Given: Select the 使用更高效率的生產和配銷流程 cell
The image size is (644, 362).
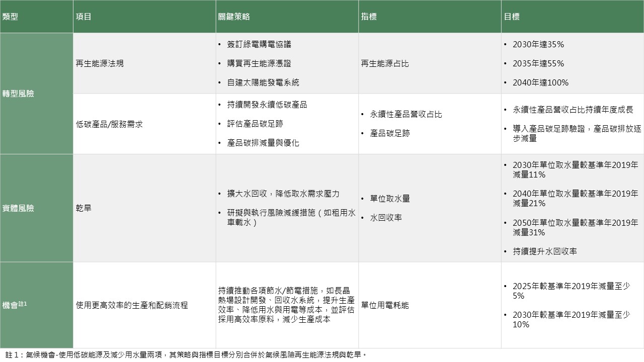Looking at the screenshot, I should tap(132, 305).
